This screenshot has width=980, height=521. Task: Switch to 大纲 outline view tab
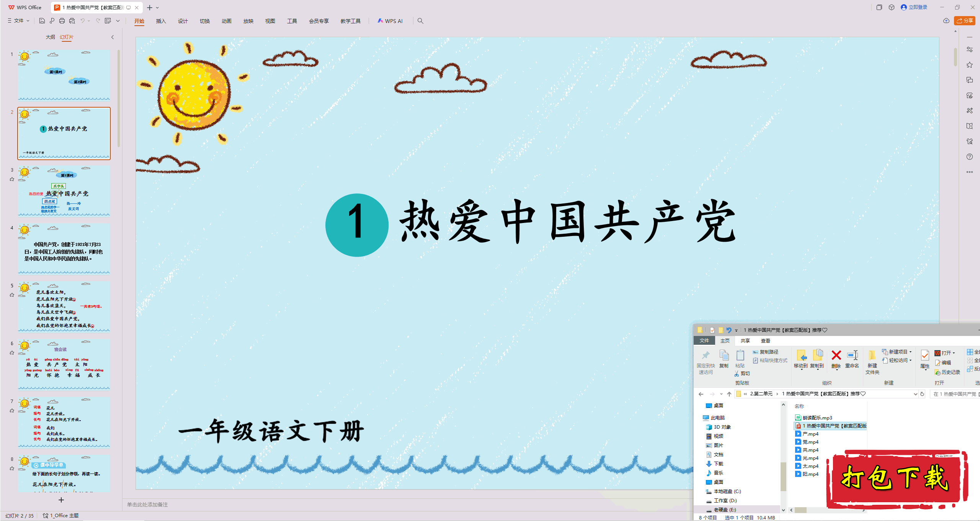[51, 37]
